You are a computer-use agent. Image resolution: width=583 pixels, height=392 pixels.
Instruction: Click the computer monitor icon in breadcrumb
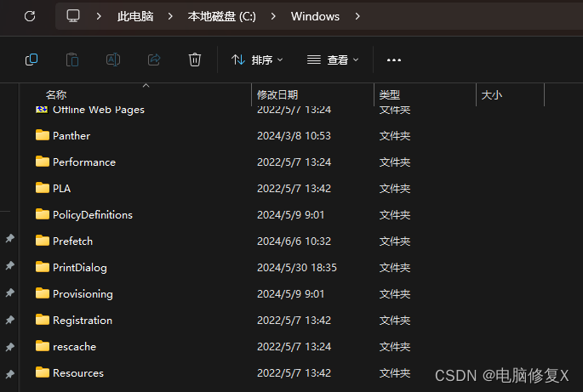coord(73,16)
